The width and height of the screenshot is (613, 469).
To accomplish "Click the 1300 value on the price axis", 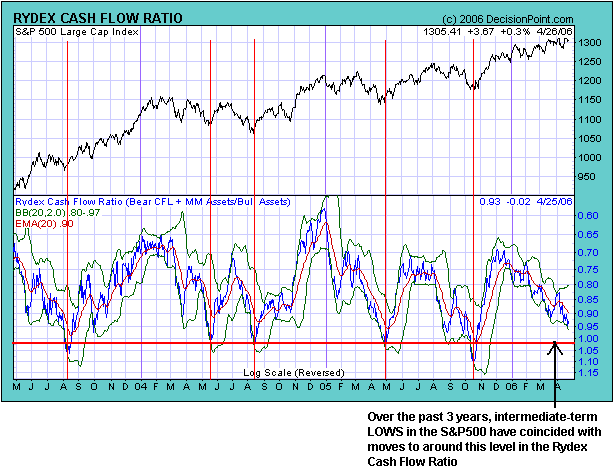I will pos(590,43).
